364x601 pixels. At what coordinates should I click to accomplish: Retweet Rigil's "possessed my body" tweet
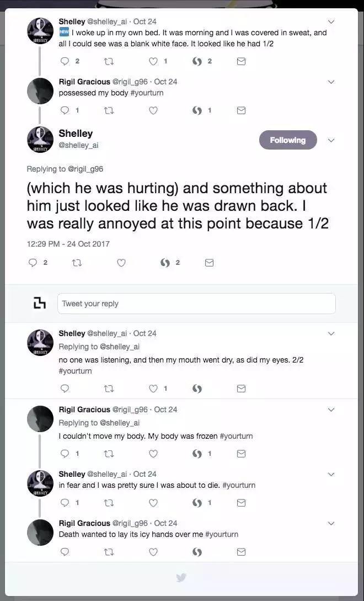[x=109, y=110]
